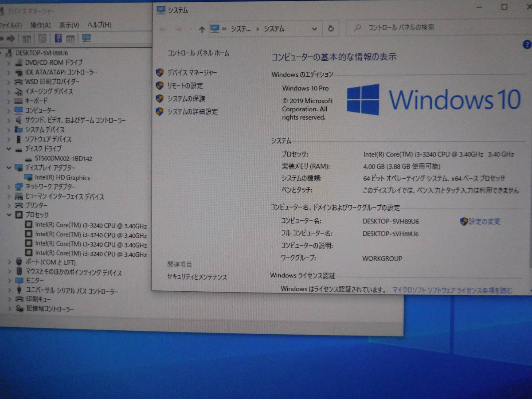Expand the キーボード node
The width and height of the screenshot is (532, 399).
click(8, 101)
